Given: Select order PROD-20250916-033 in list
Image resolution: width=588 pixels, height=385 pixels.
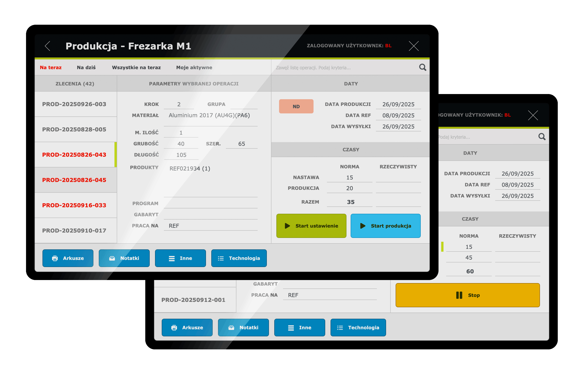Looking at the screenshot, I should click(x=74, y=205).
